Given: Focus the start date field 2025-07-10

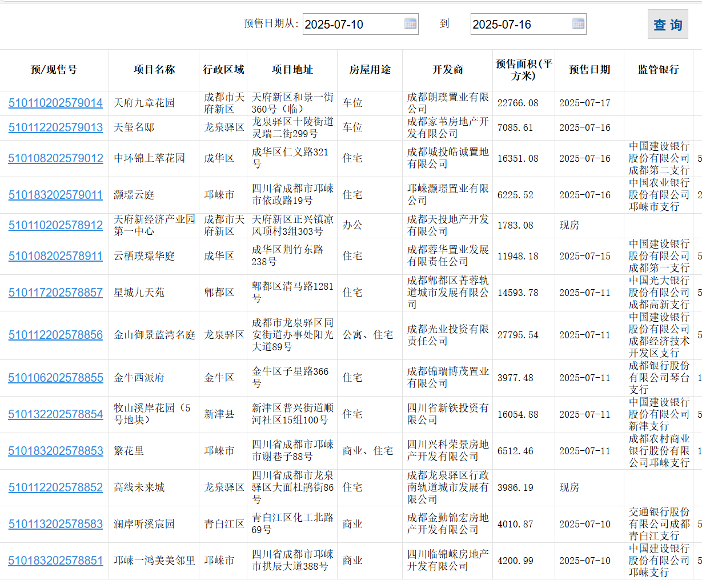Looking at the screenshot, I should (x=360, y=24).
